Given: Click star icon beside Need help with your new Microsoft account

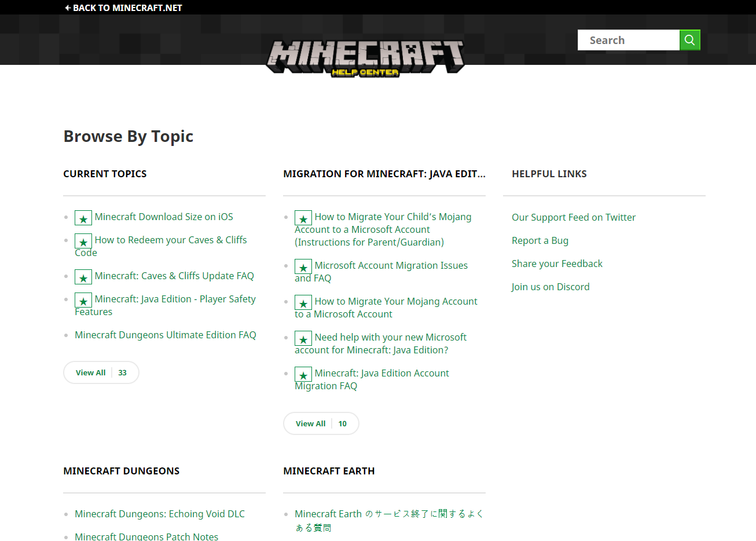Looking at the screenshot, I should point(303,338).
